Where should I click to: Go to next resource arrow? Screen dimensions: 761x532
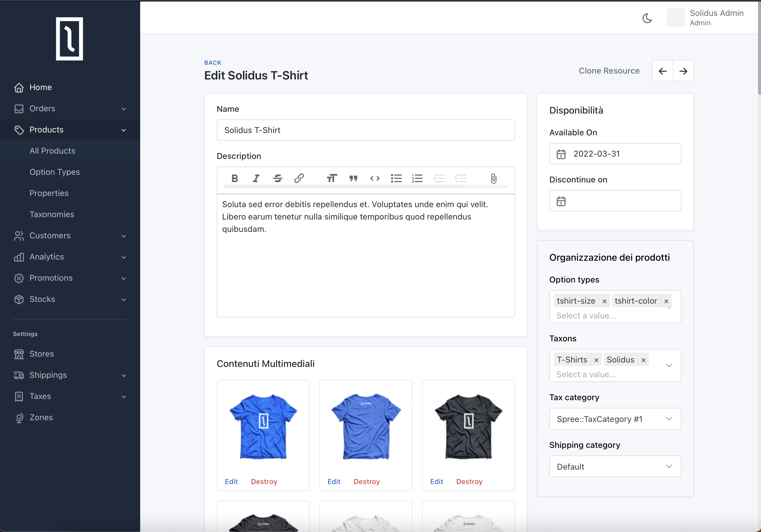pyautogui.click(x=683, y=71)
